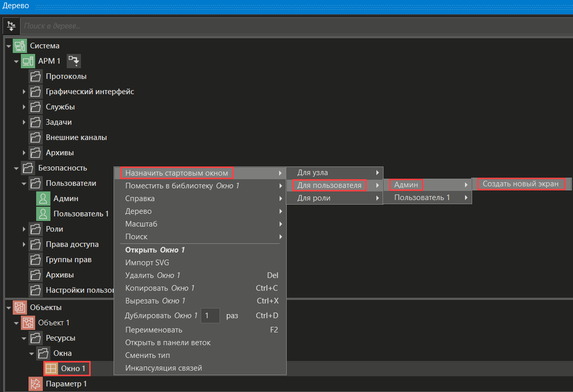Click the tree sort icon beside search

coord(11,25)
